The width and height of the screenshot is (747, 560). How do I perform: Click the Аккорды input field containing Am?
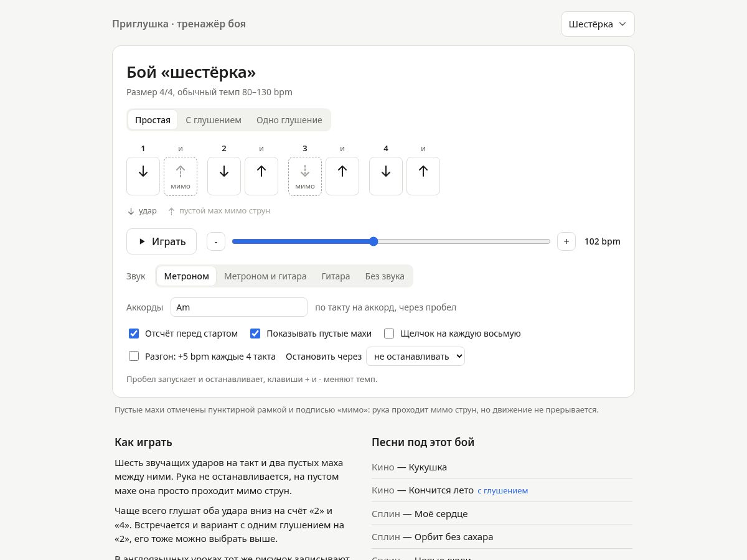click(x=239, y=307)
